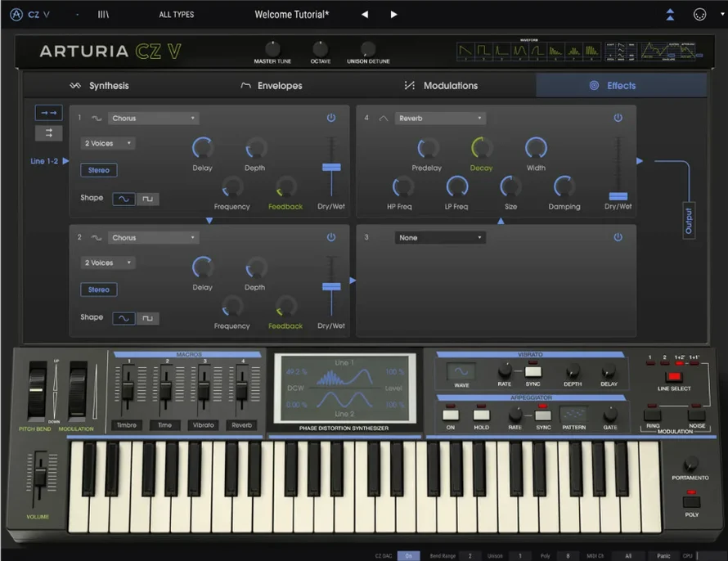
Task: Open the slot 1 Chorus effect type dropdown
Action: pos(153,119)
